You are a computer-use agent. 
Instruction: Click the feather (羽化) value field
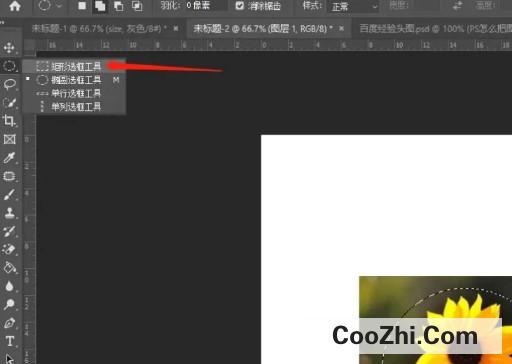click(205, 6)
